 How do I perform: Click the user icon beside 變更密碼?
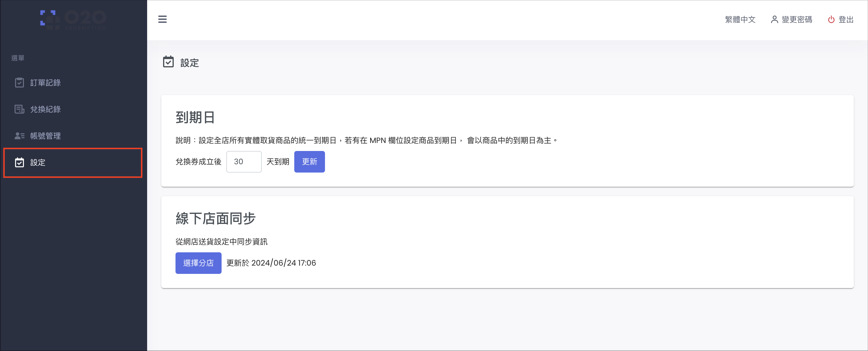(774, 19)
